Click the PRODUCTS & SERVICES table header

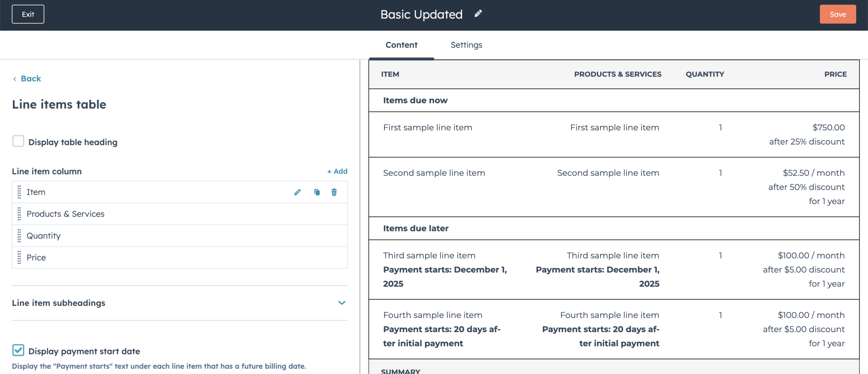tap(618, 74)
